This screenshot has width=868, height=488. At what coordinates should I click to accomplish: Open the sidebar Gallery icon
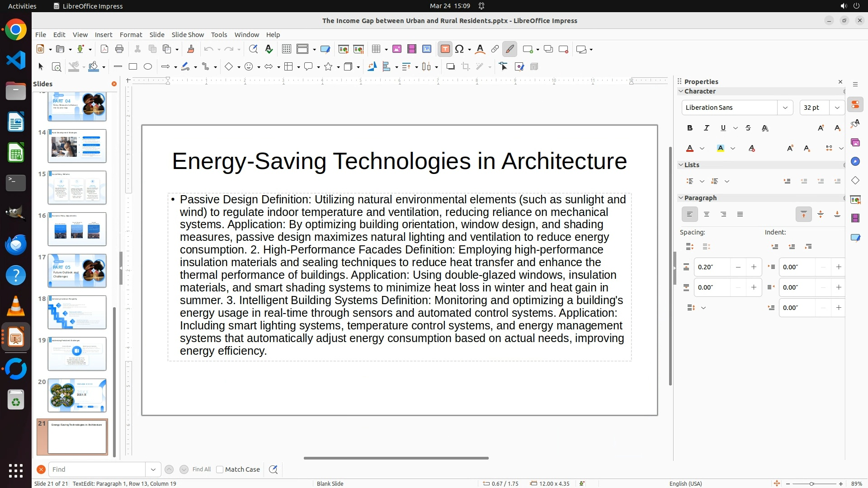855,143
